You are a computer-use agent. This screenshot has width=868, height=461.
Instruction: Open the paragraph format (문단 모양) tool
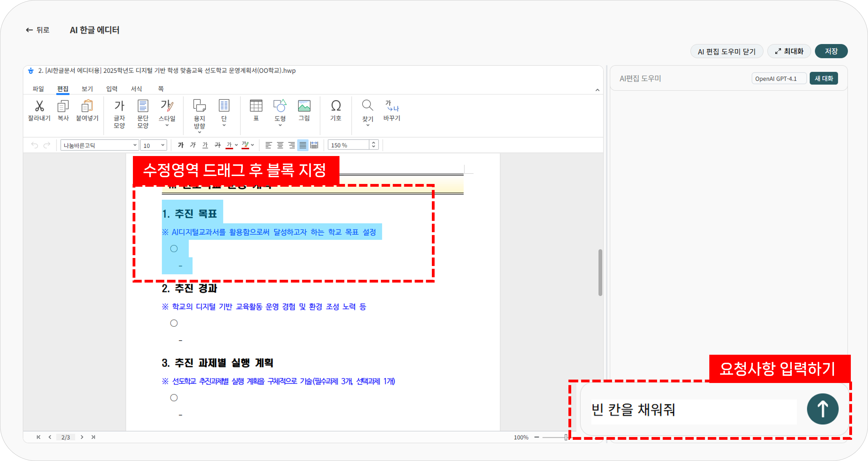(143, 106)
